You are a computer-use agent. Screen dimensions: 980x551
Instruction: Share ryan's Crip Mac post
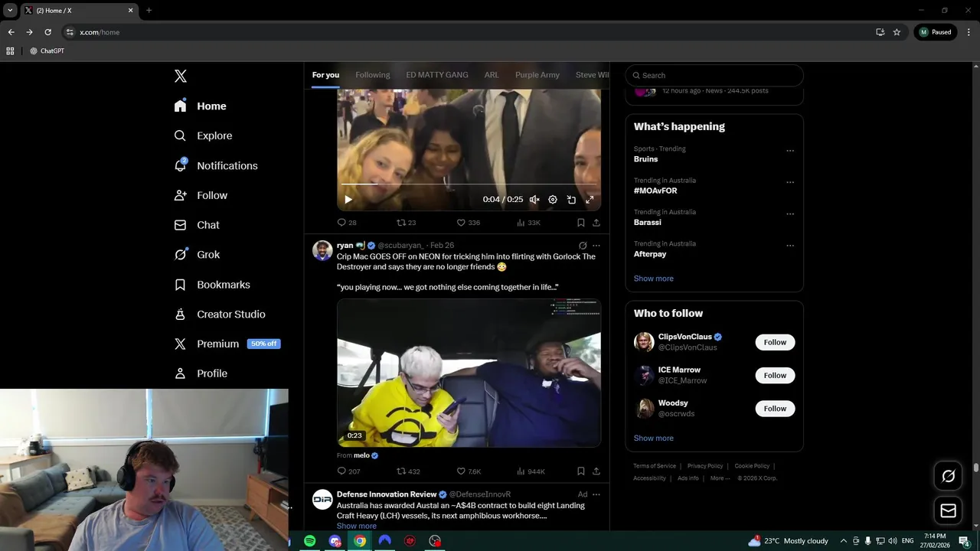click(596, 471)
